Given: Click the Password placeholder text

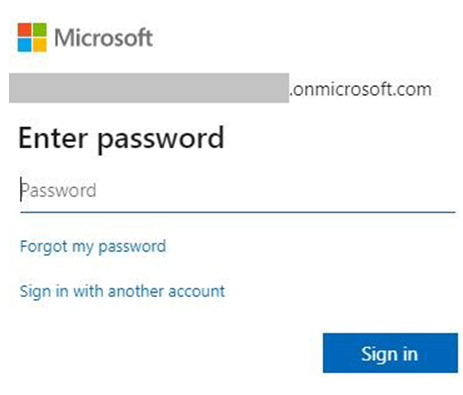Looking at the screenshot, I should (59, 191).
